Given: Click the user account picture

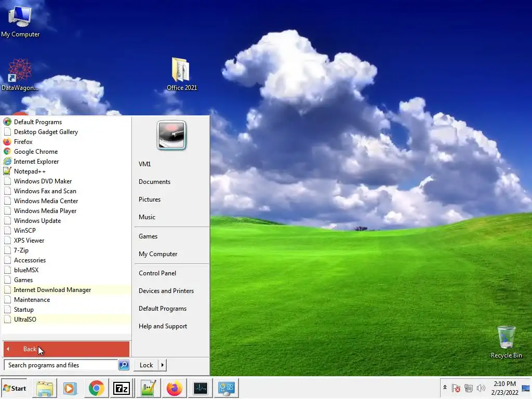Looking at the screenshot, I should pyautogui.click(x=171, y=135).
